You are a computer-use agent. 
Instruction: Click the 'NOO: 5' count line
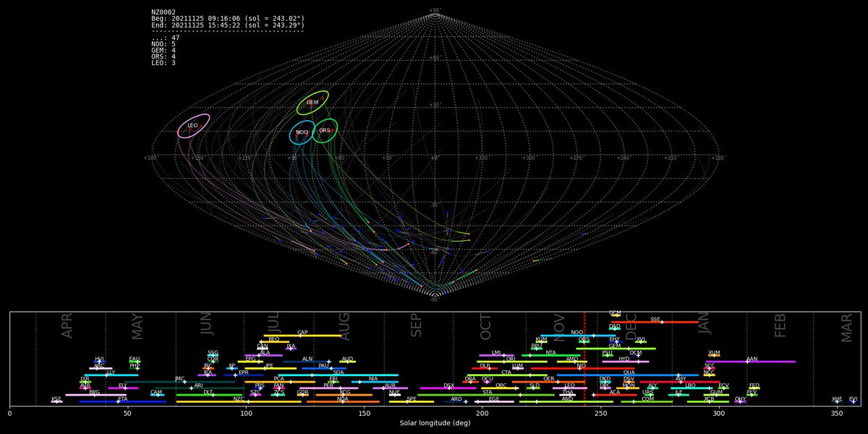click(x=163, y=44)
